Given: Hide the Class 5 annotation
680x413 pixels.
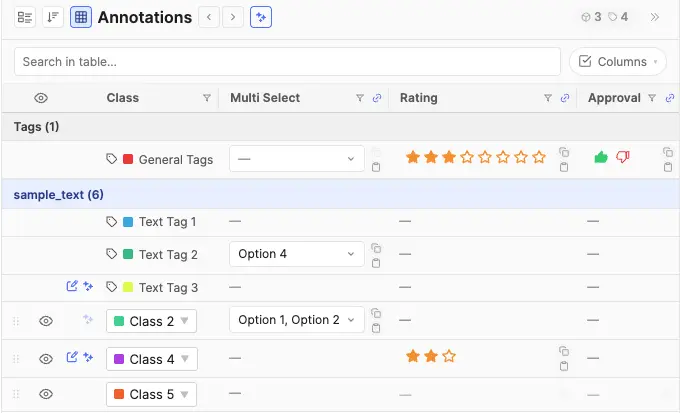Looking at the screenshot, I should pos(46,394).
